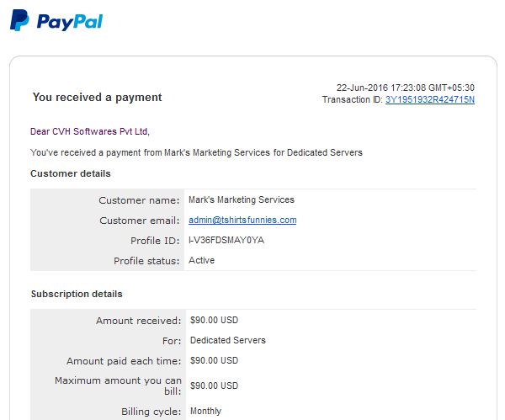This screenshot has width=505, height=420.
Task: Click the Customer details section heading
Action: pyautogui.click(x=71, y=173)
